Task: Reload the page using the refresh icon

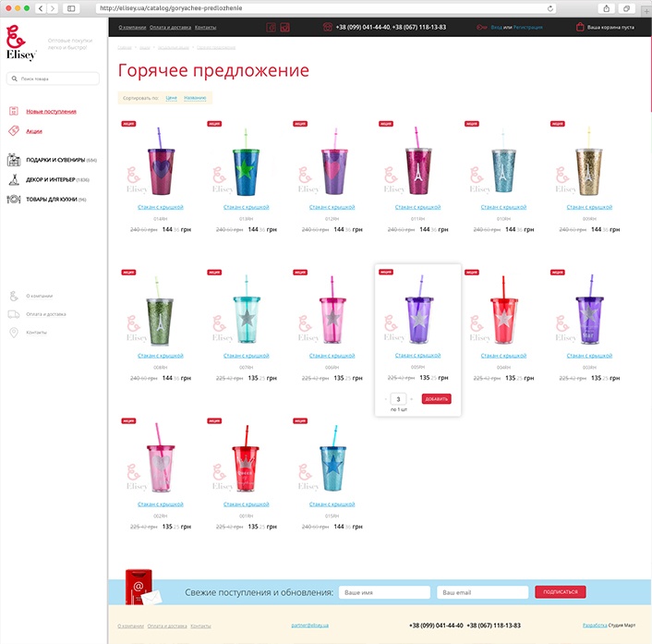Action: click(549, 8)
